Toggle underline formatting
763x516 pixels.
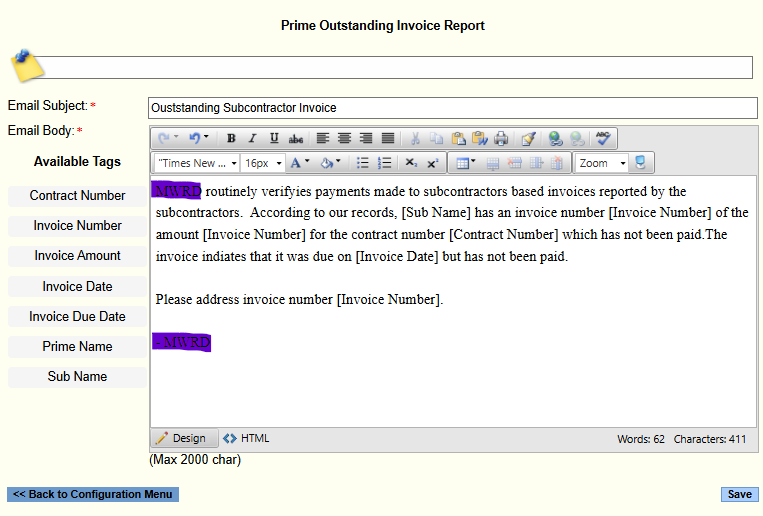[x=273, y=138]
